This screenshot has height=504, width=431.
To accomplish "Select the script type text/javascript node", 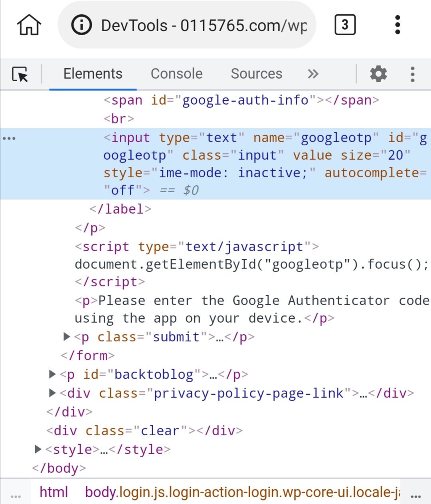I will pos(197,246).
